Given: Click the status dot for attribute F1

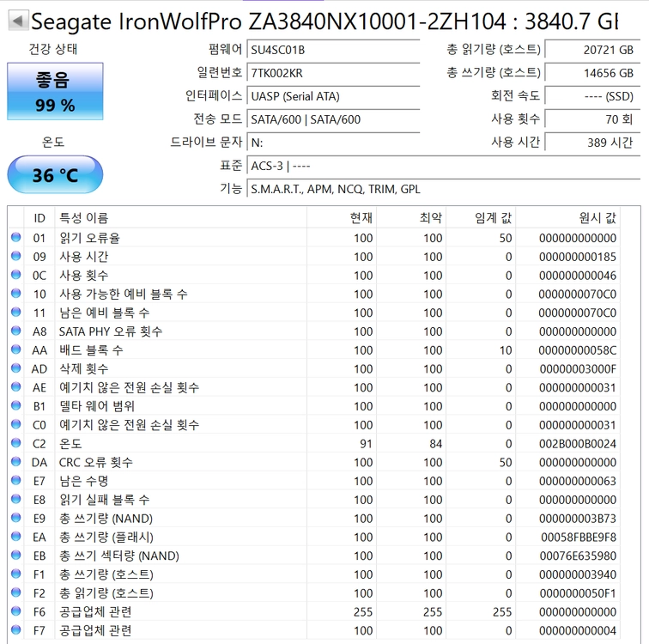Looking at the screenshot, I should tap(16, 574).
